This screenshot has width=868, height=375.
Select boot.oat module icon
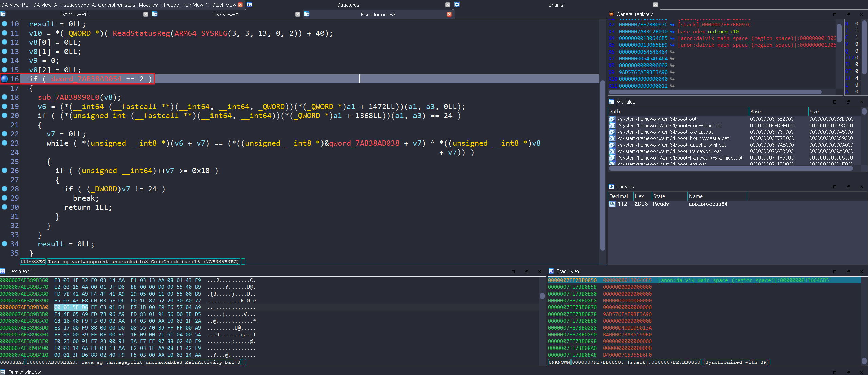coord(612,119)
